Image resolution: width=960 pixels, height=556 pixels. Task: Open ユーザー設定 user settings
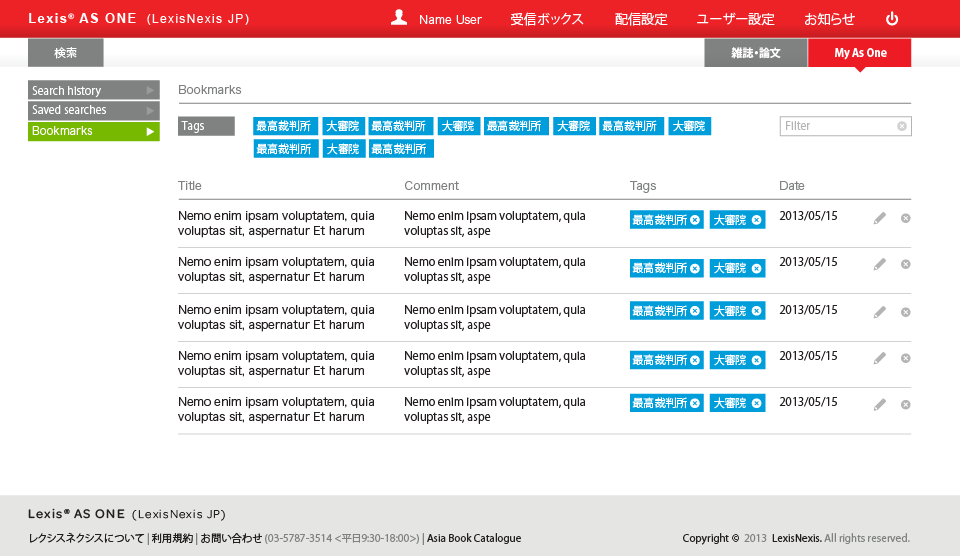pyautogui.click(x=735, y=19)
